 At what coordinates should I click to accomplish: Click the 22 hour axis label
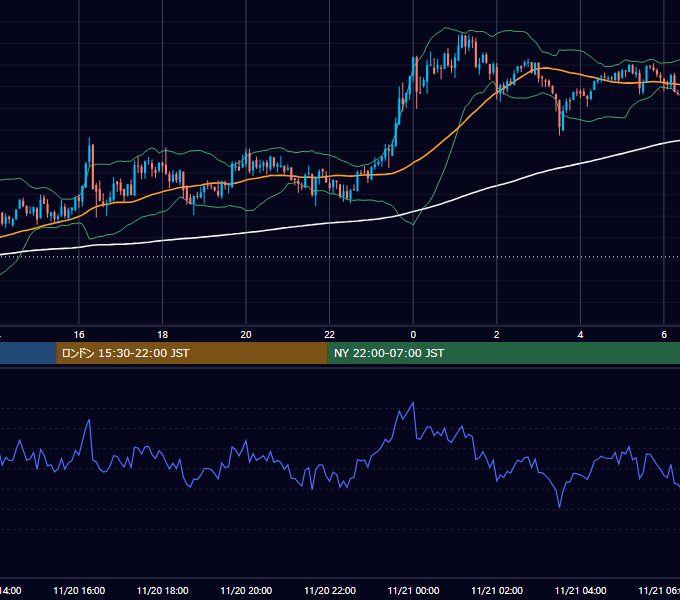pyautogui.click(x=330, y=335)
